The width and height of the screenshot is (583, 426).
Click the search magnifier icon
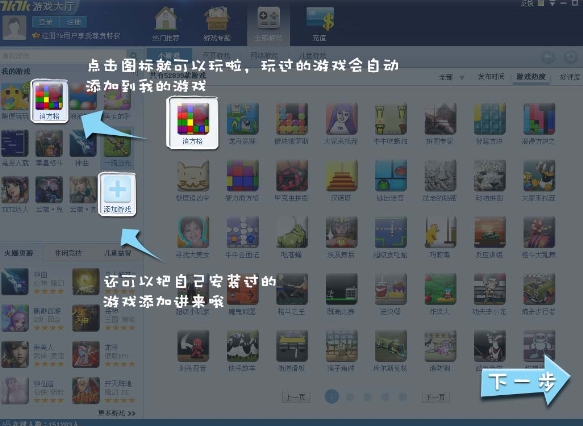click(x=133, y=56)
